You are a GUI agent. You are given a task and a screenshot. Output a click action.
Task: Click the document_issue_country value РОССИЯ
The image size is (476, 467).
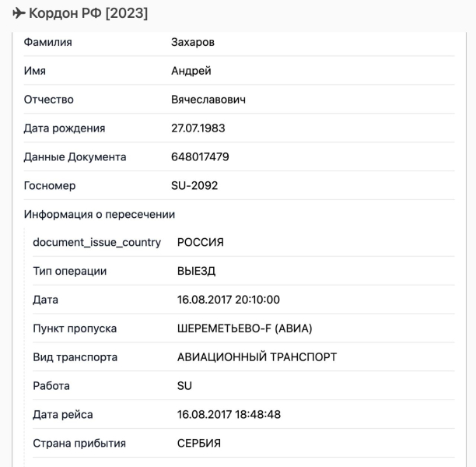201,242
